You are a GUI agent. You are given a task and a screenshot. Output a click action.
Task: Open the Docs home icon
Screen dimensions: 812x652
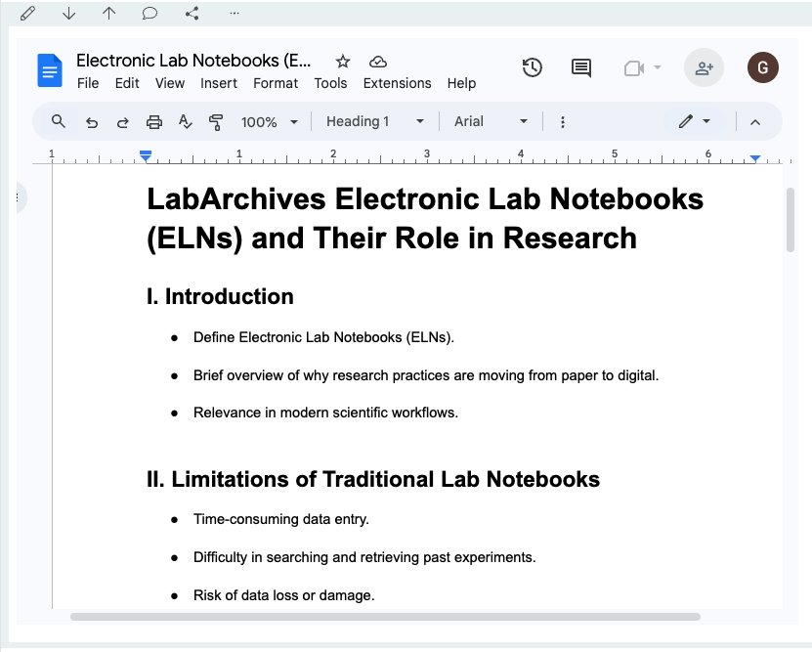[50, 69]
